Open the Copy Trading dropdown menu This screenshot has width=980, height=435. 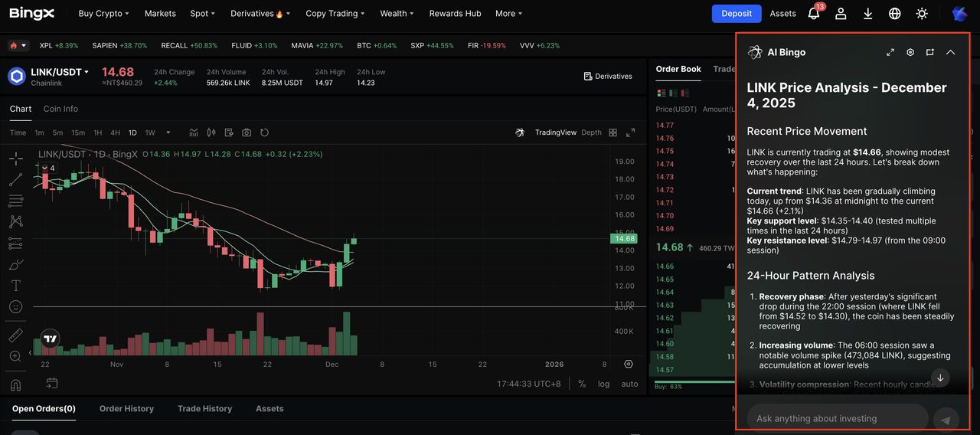coord(335,14)
